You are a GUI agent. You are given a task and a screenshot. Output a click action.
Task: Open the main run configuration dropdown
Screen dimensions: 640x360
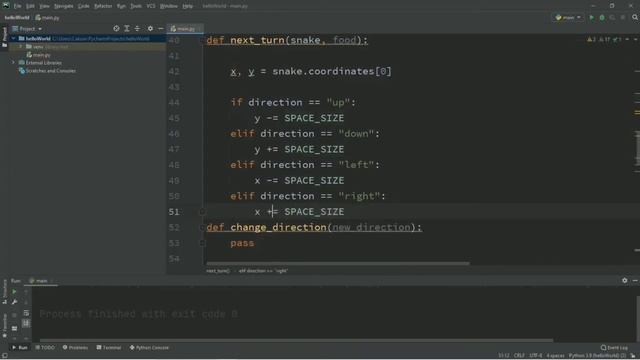point(568,18)
